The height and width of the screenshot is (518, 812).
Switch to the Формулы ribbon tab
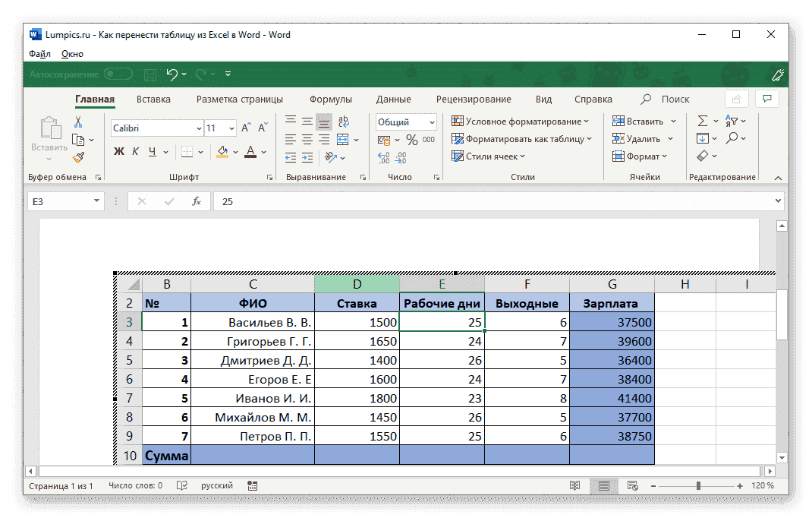331,99
